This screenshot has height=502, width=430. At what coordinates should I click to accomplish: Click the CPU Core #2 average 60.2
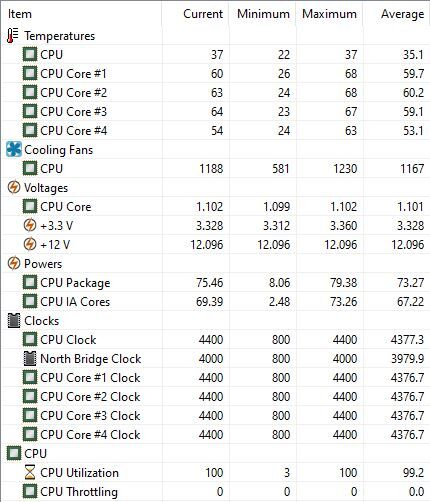pos(413,93)
